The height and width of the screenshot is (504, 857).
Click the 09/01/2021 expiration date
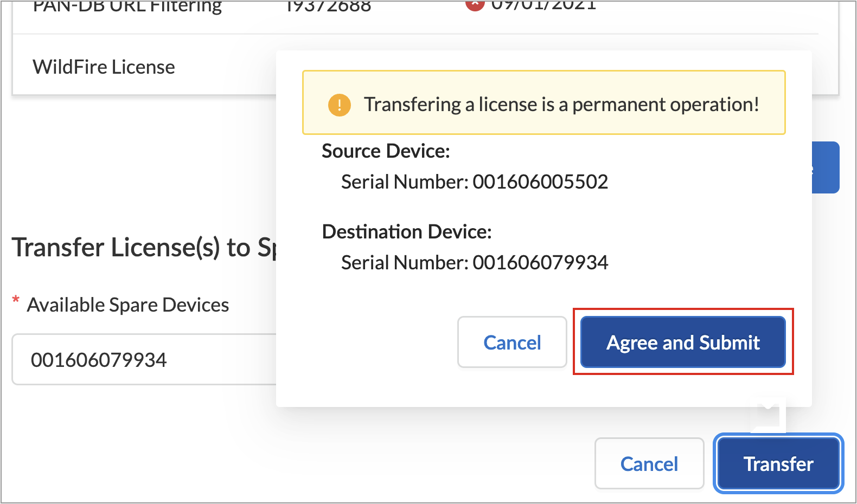[x=543, y=5]
